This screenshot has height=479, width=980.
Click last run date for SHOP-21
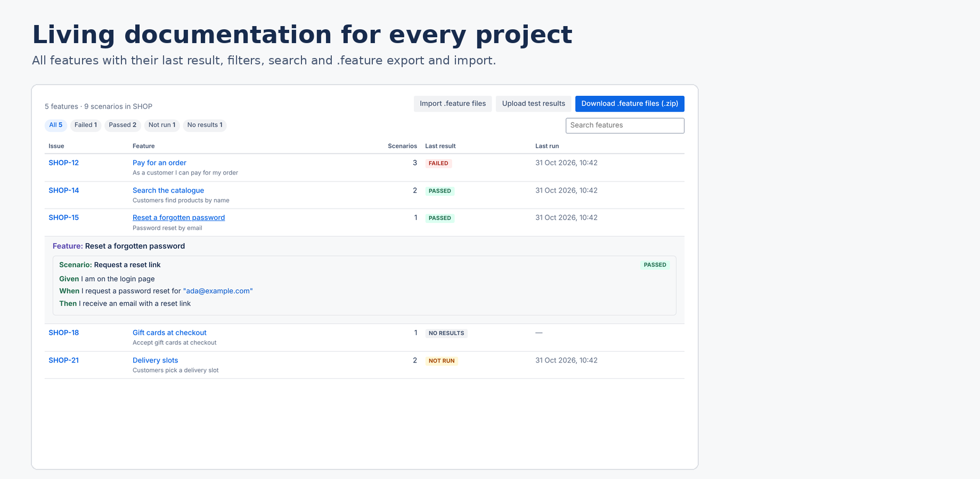566,360
